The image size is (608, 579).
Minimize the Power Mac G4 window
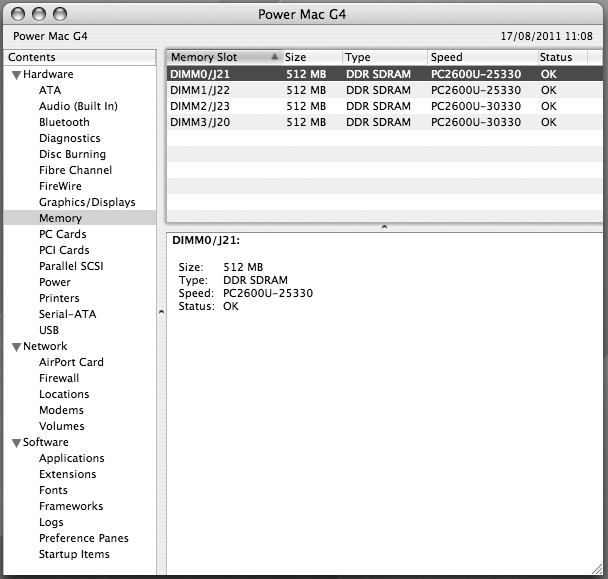(x=39, y=14)
